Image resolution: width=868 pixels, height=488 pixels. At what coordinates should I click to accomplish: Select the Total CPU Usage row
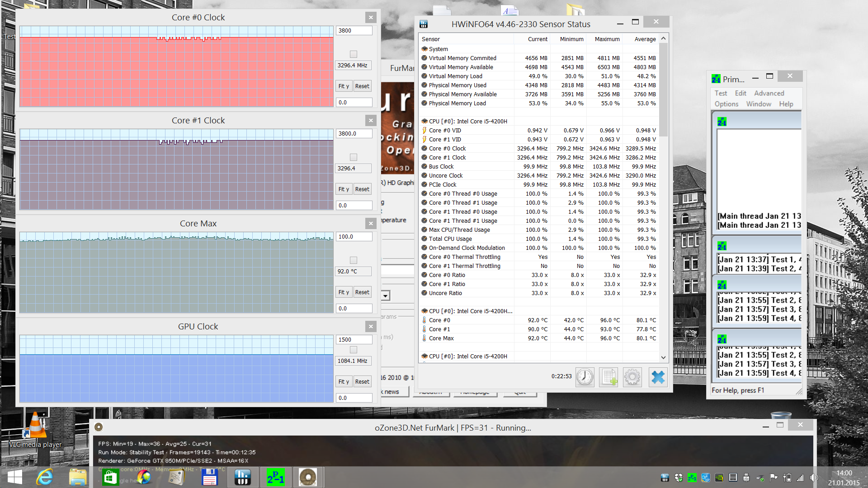click(x=539, y=239)
